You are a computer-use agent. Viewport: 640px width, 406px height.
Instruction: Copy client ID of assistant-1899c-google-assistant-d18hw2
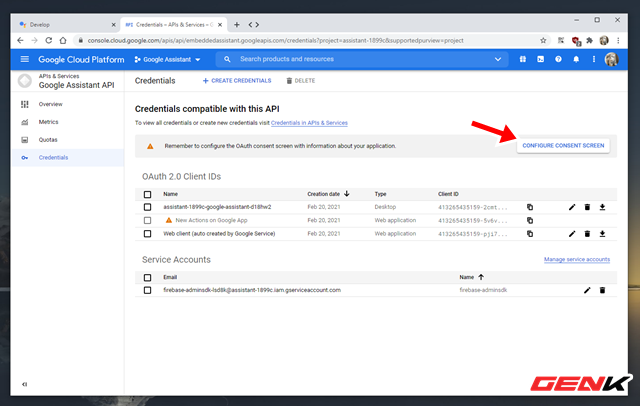(530, 207)
